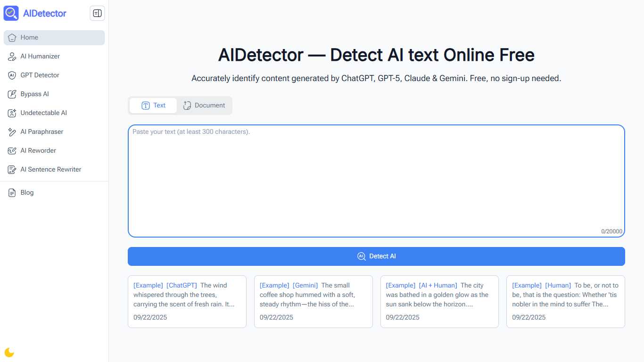Click the Bypass AI icon
This screenshot has height=362, width=644.
tap(12, 94)
